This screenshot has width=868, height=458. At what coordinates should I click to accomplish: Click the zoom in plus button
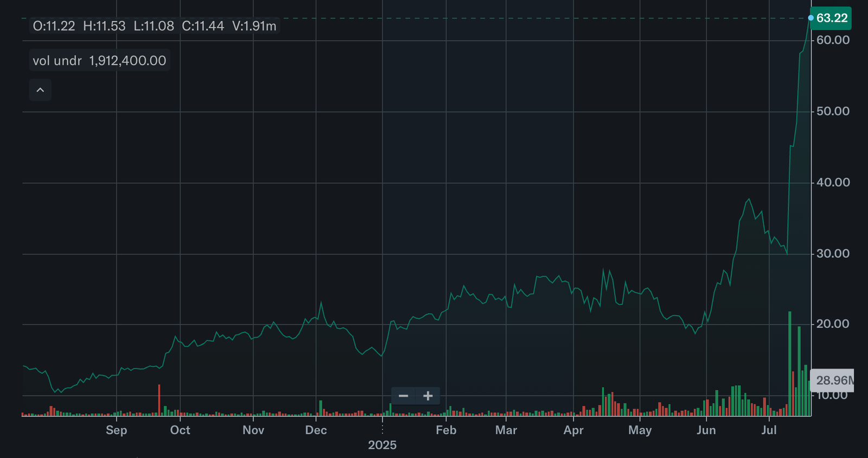tap(428, 396)
